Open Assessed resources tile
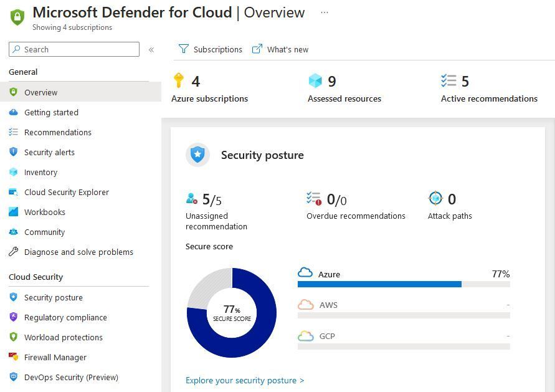 coord(344,88)
